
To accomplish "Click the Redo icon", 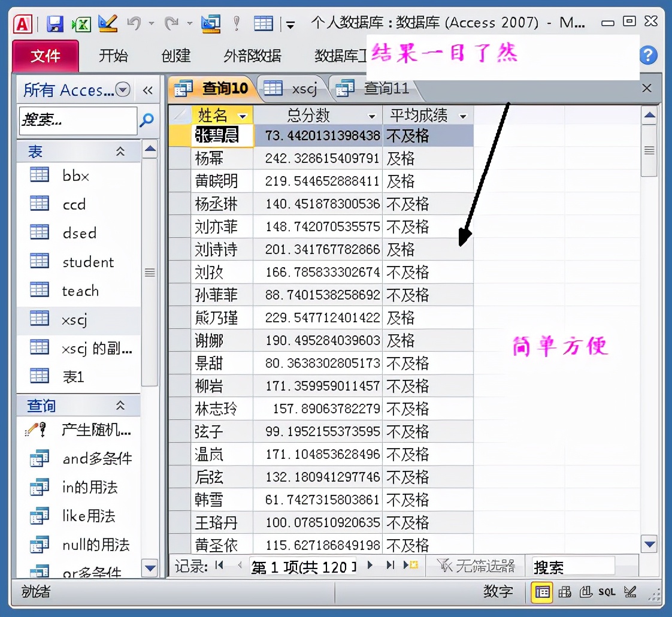I will 172,22.
